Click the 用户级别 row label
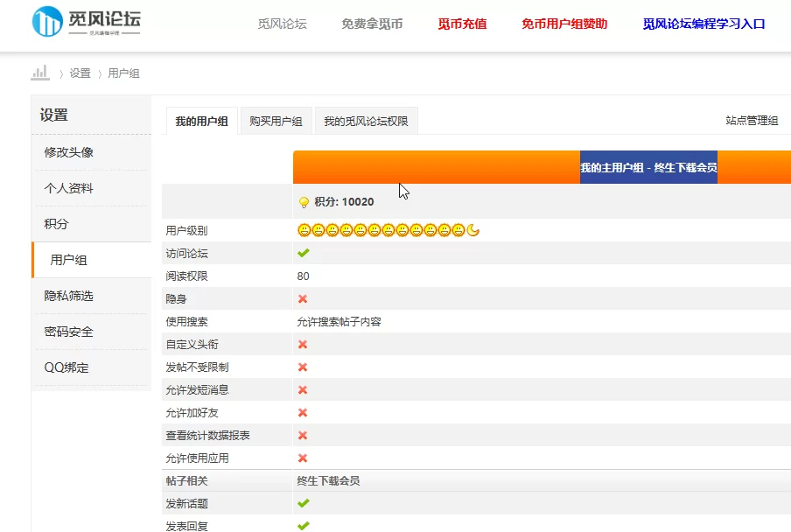 [x=186, y=230]
